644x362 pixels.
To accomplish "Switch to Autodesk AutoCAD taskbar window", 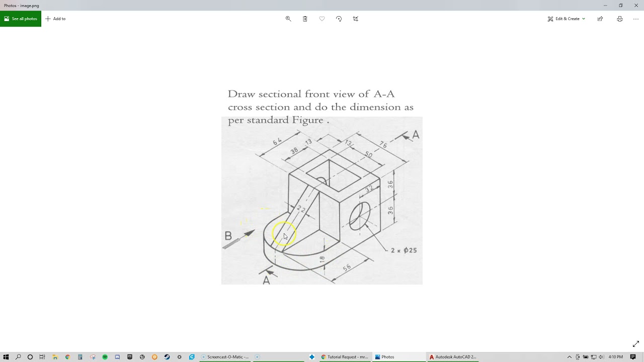I will click(453, 357).
